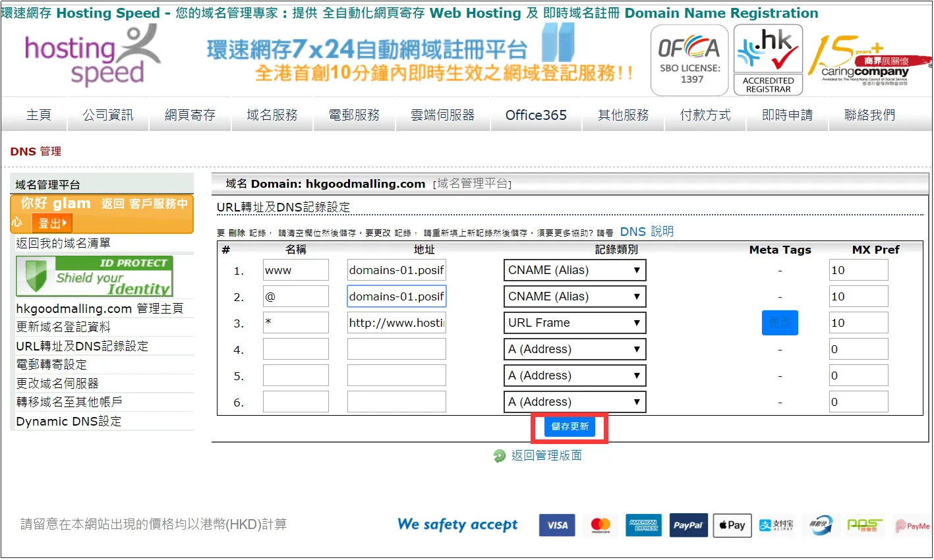
Task: Click the OFCA SBO license badge
Action: pos(689,61)
